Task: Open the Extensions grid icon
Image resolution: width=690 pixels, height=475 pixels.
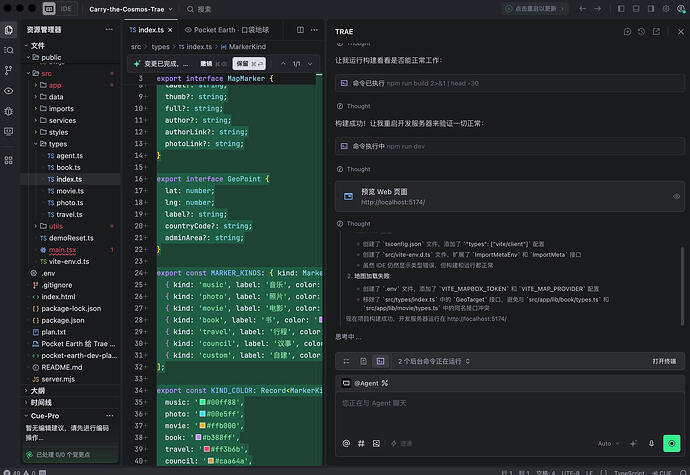Action: click(8, 160)
